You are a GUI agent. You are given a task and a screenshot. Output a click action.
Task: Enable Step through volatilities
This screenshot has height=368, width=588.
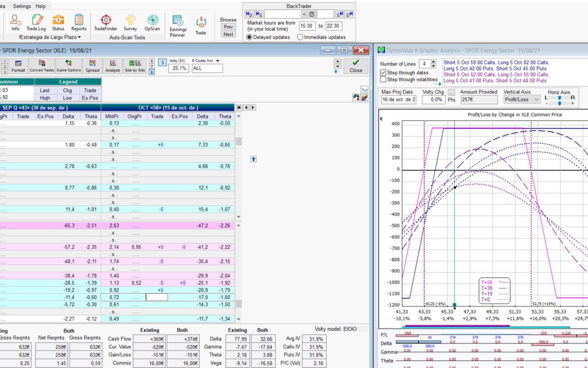pos(383,80)
